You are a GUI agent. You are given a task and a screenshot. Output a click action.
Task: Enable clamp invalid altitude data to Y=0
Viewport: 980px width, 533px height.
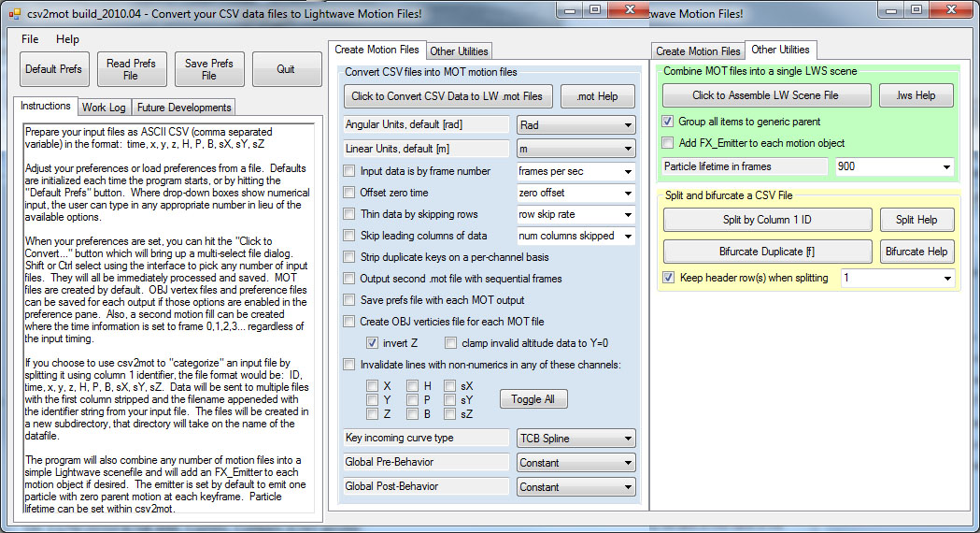coord(450,343)
